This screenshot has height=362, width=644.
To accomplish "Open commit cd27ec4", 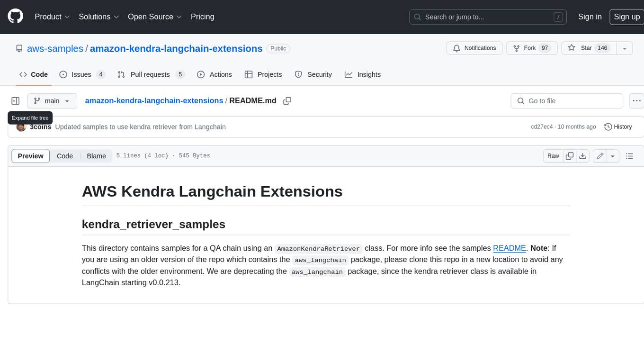I will [x=542, y=127].
